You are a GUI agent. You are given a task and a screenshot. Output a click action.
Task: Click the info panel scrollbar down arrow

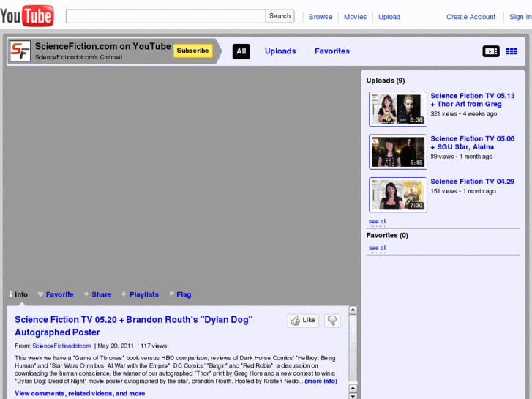point(353,396)
